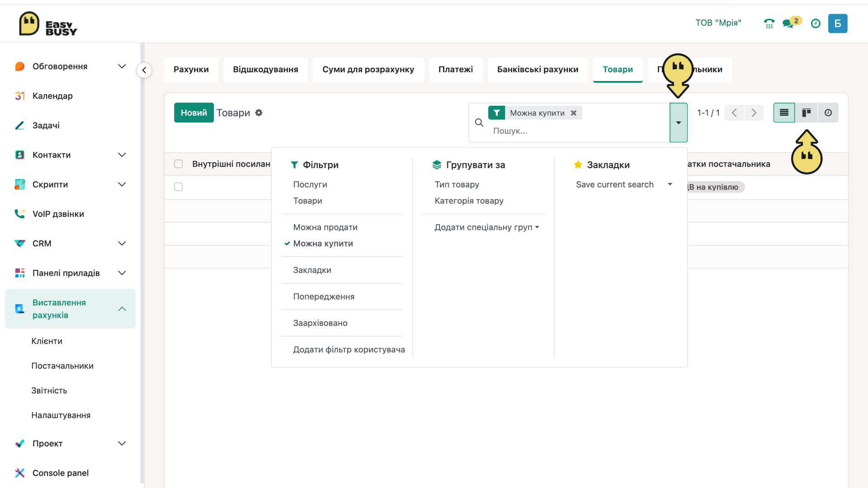This screenshot has width=868, height=488.
Task: Tick the checkbox of the first product row
Action: (x=179, y=187)
